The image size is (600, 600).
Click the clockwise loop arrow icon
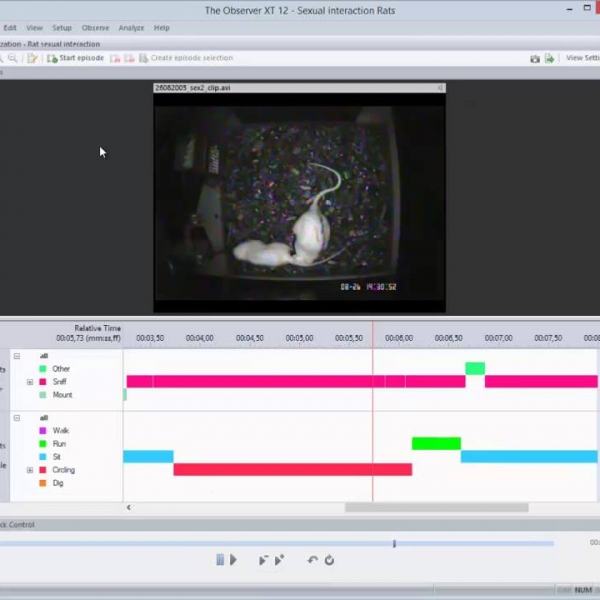pyautogui.click(x=329, y=560)
